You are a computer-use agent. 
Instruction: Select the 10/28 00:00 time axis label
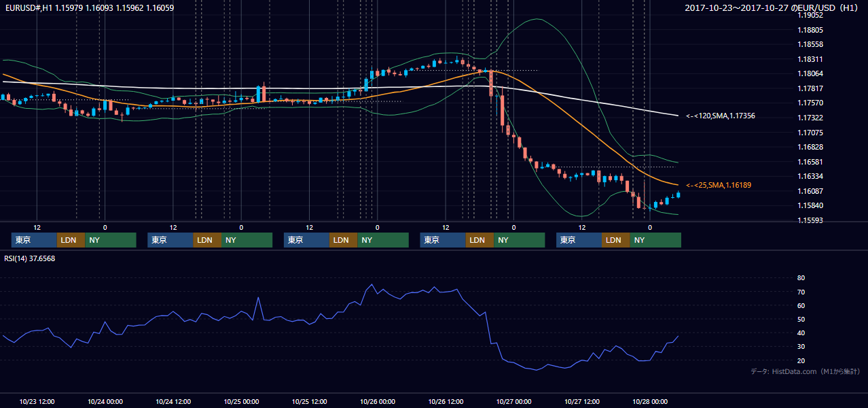650,401
